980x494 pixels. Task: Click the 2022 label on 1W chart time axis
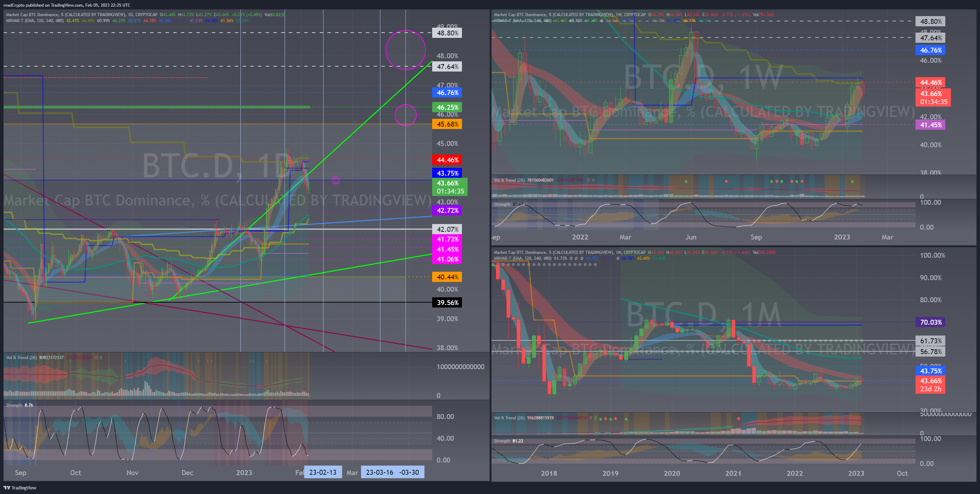(580, 237)
